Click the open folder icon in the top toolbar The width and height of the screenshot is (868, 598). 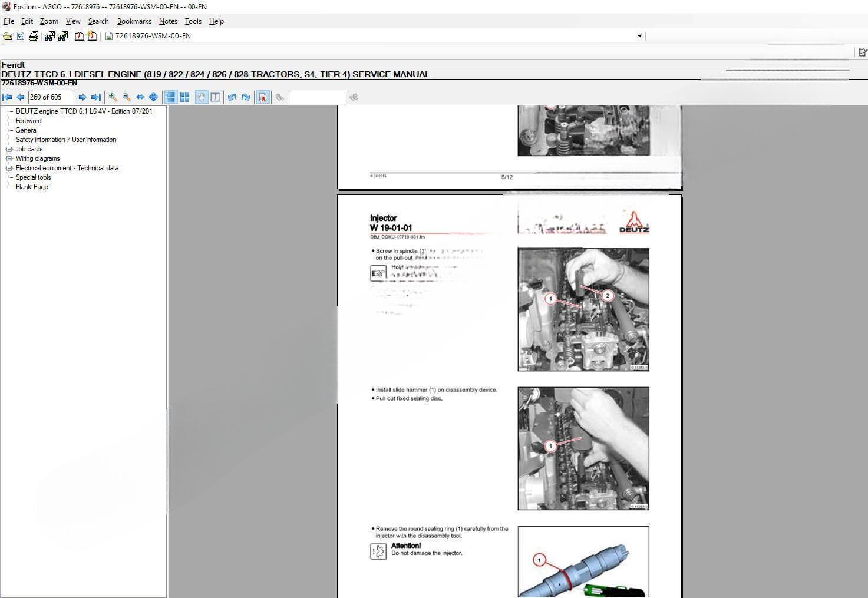[x=8, y=36]
